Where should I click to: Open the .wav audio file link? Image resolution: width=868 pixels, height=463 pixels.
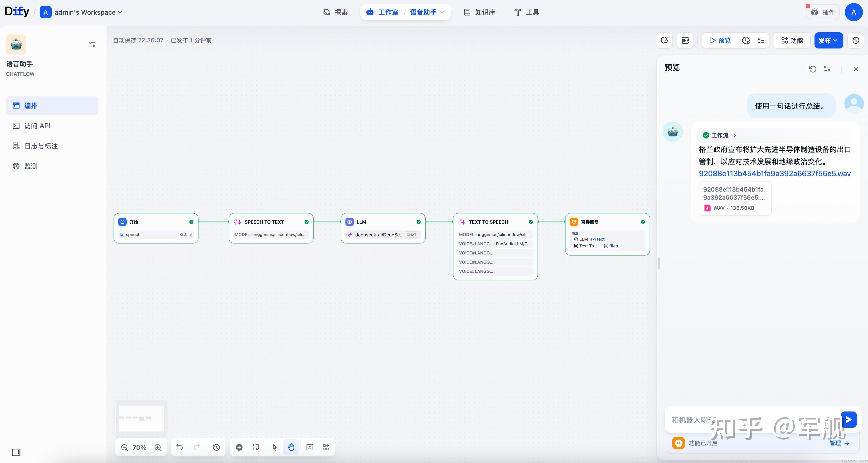tap(774, 174)
